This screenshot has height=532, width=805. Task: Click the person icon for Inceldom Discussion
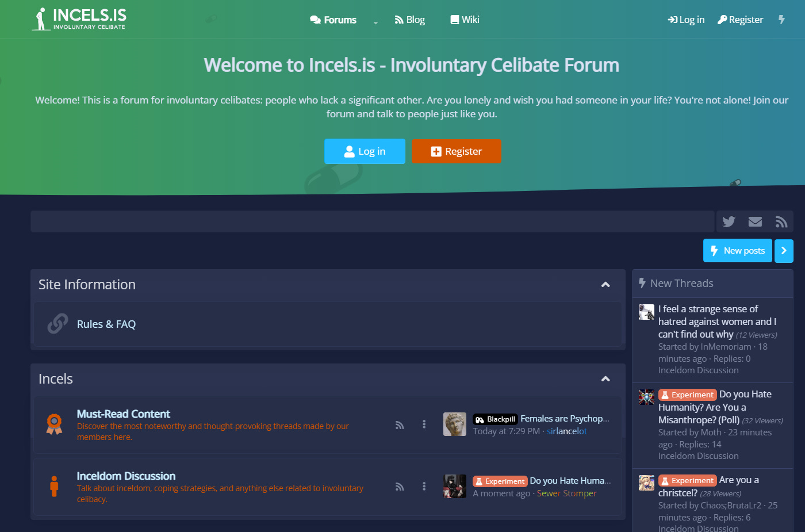[54, 487]
